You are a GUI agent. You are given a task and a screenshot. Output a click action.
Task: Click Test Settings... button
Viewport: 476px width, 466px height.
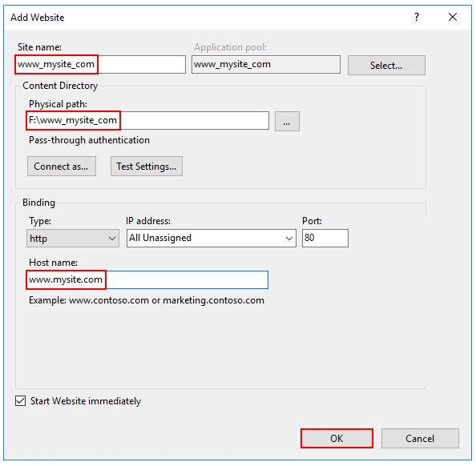(x=147, y=167)
